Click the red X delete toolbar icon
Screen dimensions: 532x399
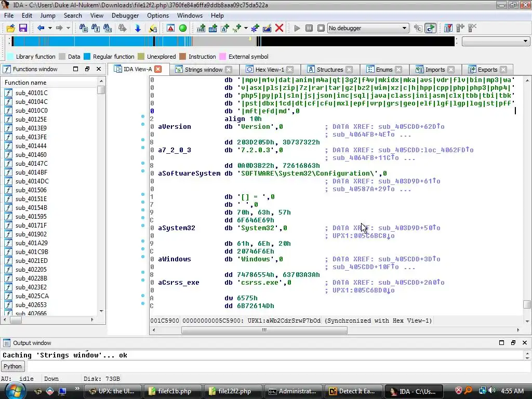click(x=279, y=28)
